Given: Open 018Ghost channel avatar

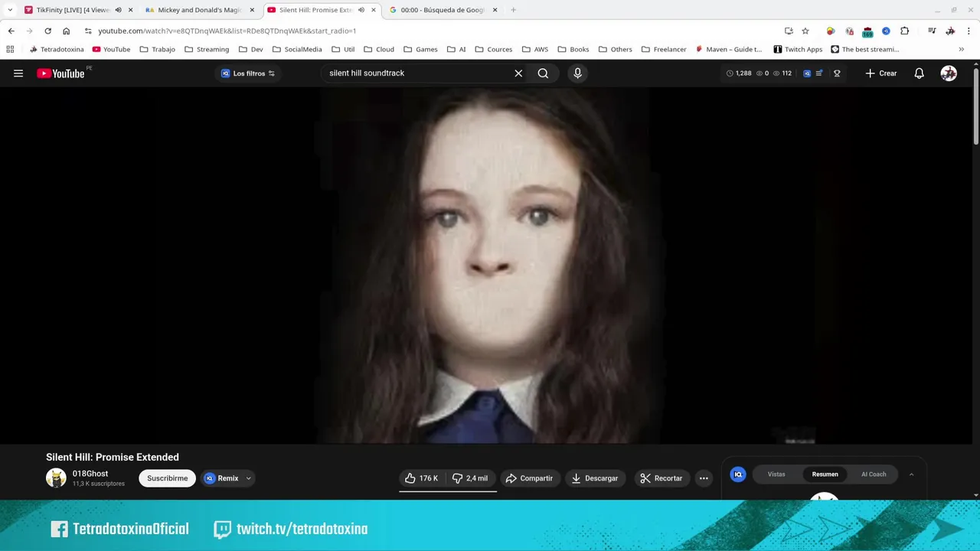Looking at the screenshot, I should [x=56, y=478].
